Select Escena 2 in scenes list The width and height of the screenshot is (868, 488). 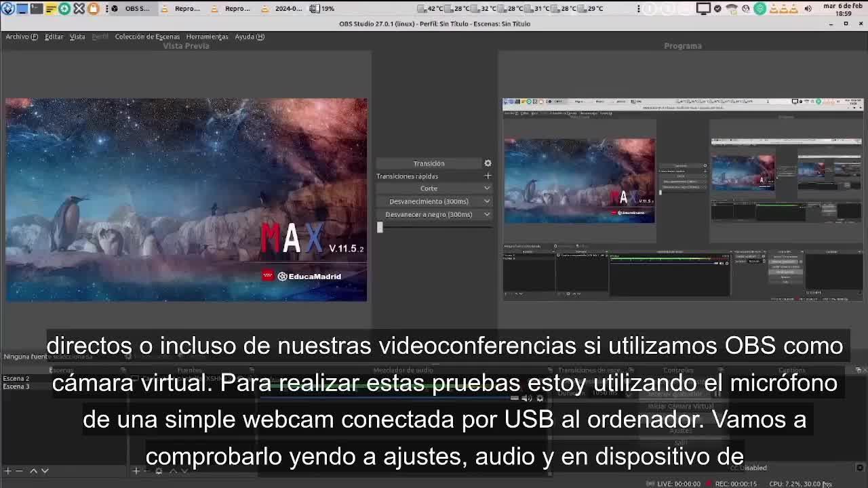pos(16,379)
